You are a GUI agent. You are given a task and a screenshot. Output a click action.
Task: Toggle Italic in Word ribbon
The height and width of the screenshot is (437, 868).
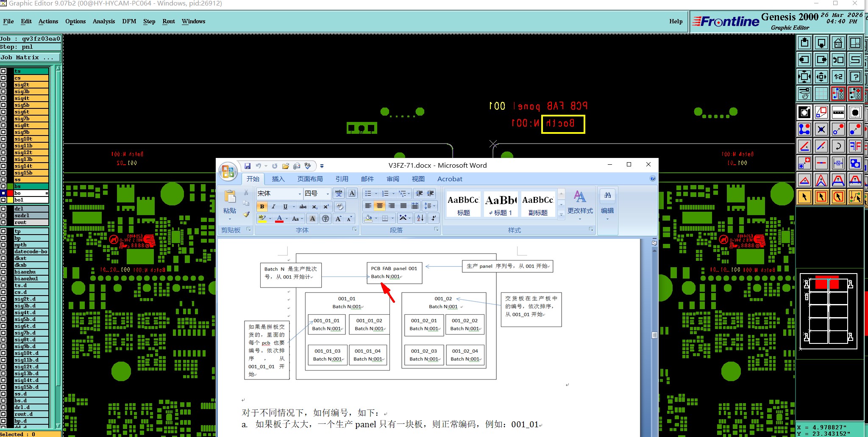[273, 207]
